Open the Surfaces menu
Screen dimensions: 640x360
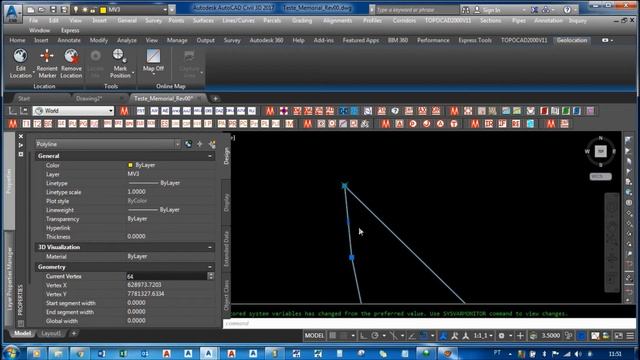[x=203, y=20]
